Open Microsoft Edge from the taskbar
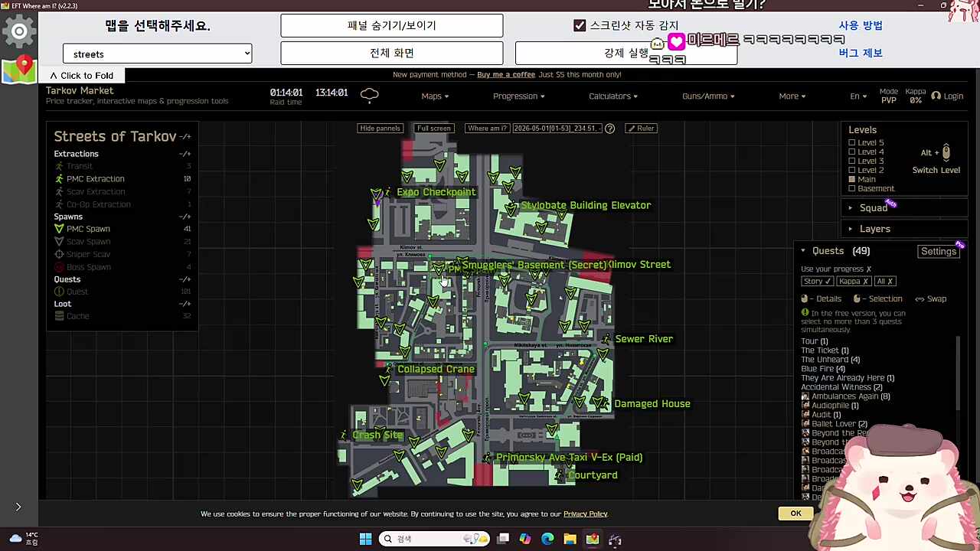This screenshot has width=980, height=551. [x=547, y=539]
